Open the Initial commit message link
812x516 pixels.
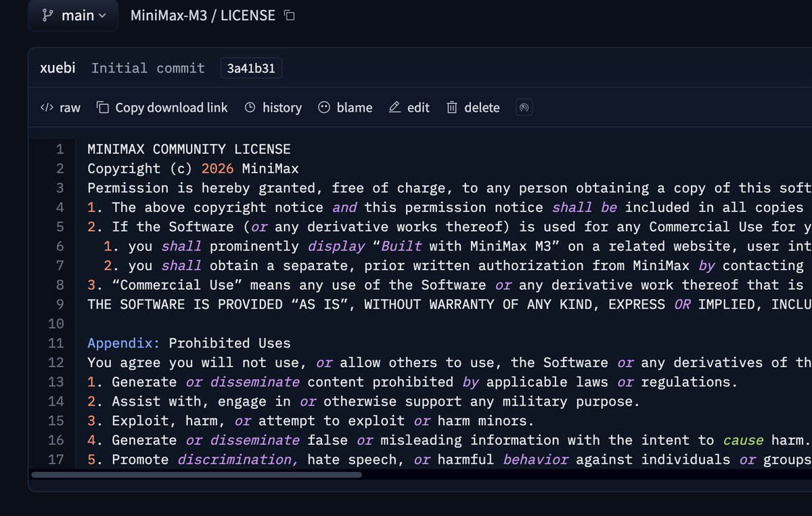(148, 68)
